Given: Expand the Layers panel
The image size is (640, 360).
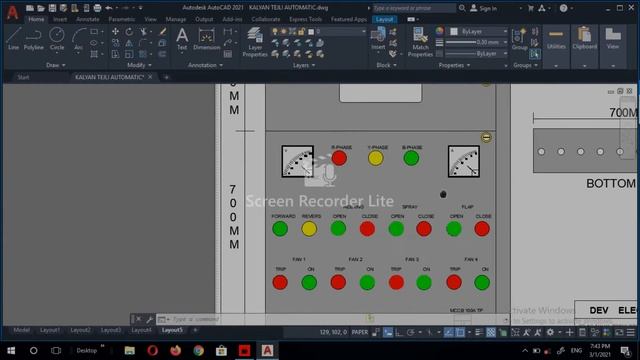Looking at the screenshot, I should click(304, 65).
